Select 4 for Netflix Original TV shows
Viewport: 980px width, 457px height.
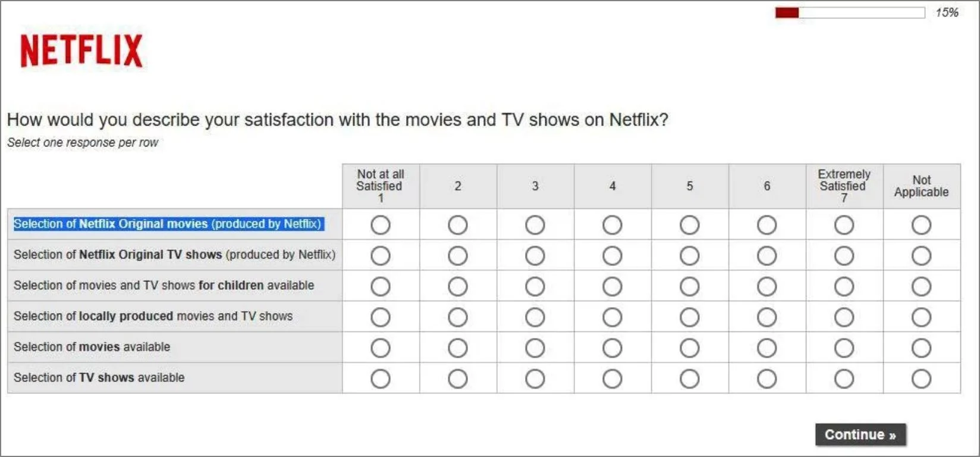pyautogui.click(x=612, y=256)
